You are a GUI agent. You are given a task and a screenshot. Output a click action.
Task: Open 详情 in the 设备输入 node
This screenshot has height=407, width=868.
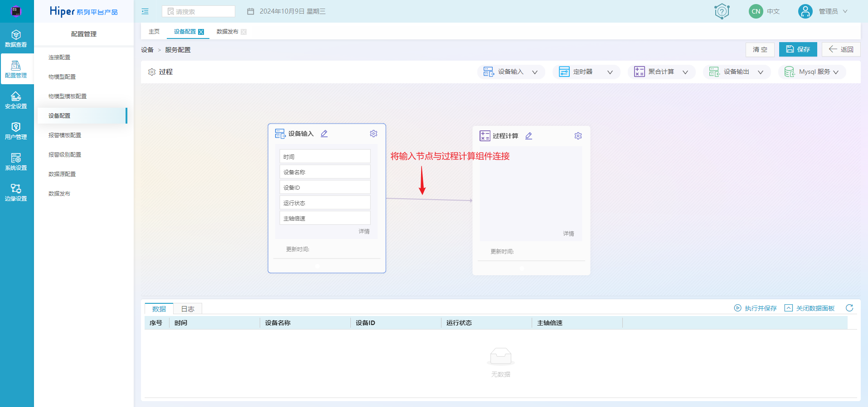pos(364,231)
